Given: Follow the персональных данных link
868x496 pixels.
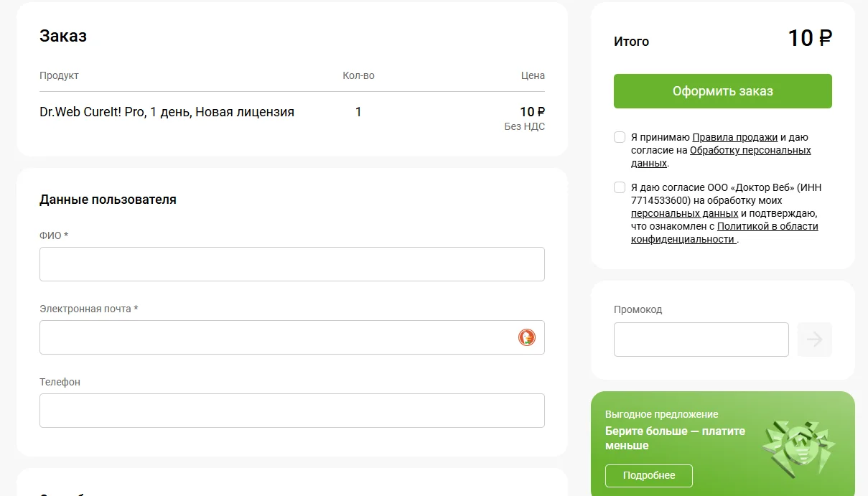Looking at the screenshot, I should 684,213.
